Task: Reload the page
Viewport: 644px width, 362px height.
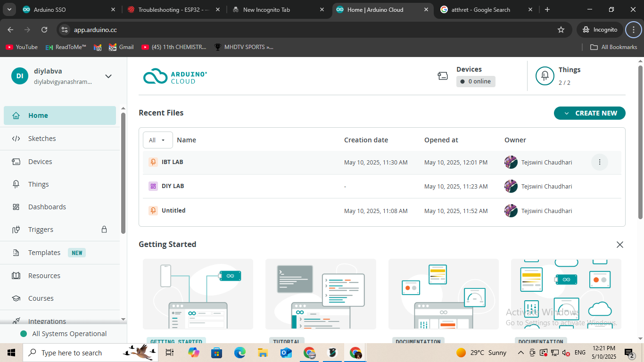Action: click(44, 30)
